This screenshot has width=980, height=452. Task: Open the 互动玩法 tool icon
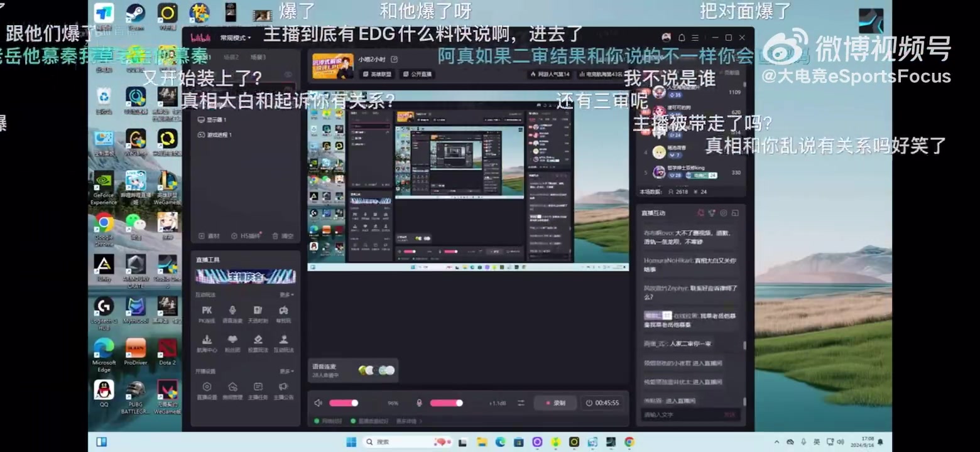coord(283,343)
